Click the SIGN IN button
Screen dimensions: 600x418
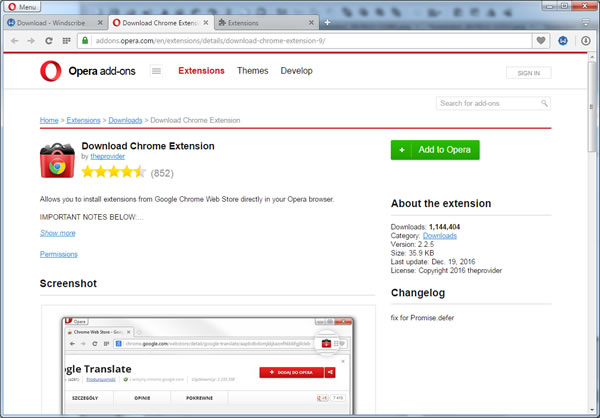[529, 73]
